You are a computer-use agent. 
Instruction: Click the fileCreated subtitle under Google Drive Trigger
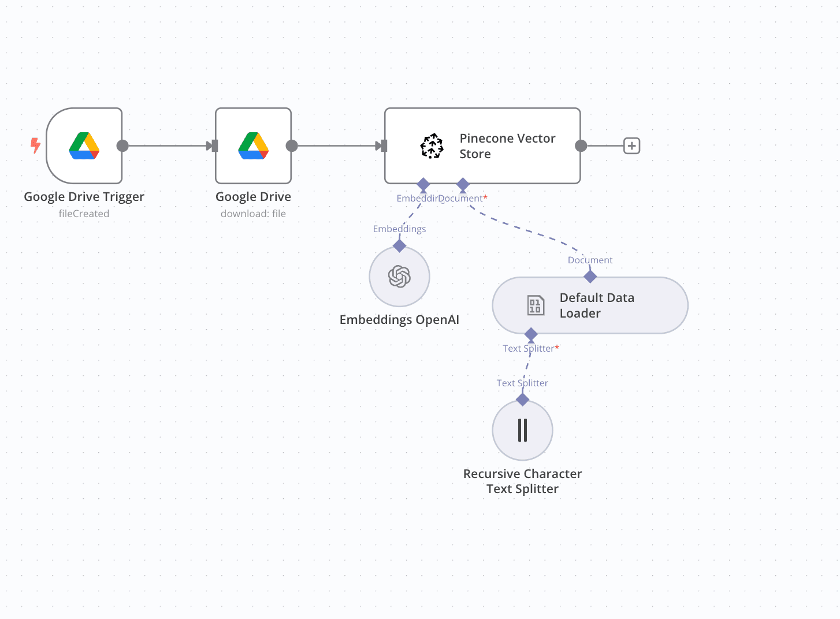click(x=84, y=213)
